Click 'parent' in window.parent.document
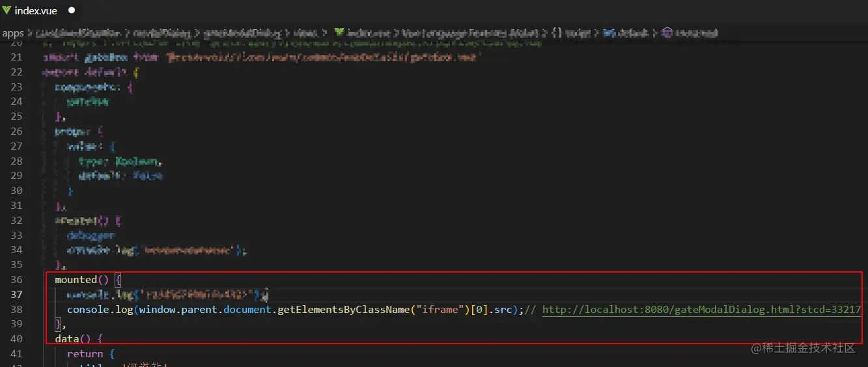Screen dimensions: 868x367 (199, 310)
